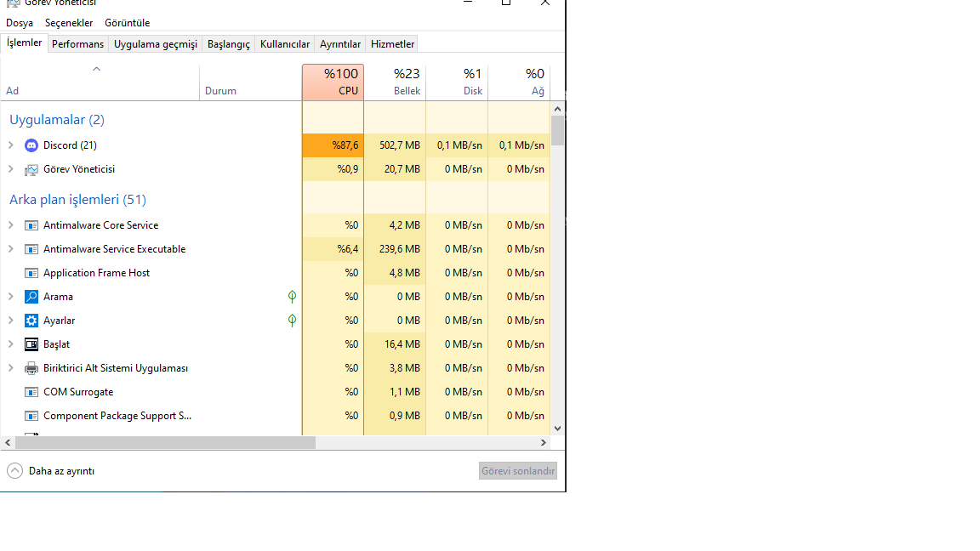980x551 pixels.
Task: Switch to the Hizmetler tab
Action: (392, 44)
